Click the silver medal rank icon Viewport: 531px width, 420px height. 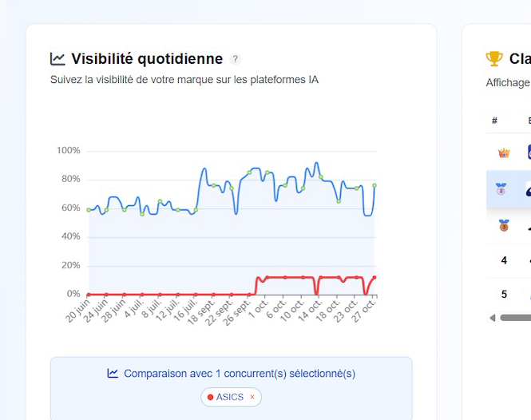pos(501,190)
